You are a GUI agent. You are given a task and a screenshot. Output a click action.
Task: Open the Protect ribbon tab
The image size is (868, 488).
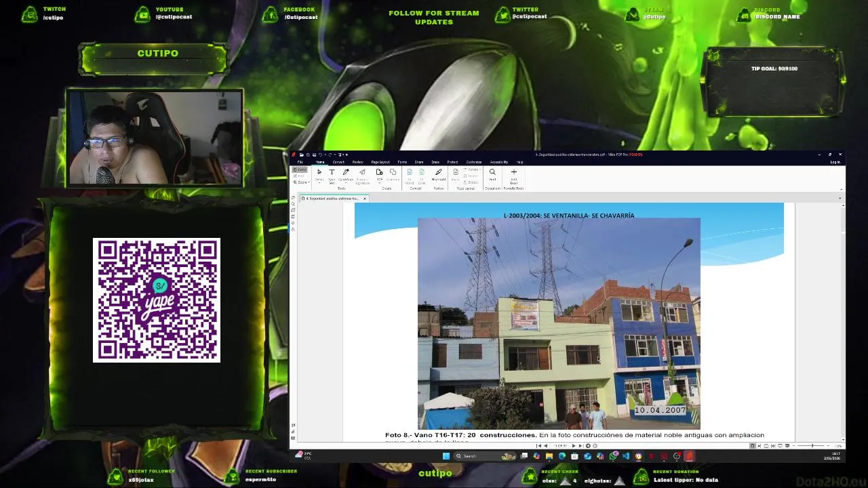pyautogui.click(x=452, y=162)
